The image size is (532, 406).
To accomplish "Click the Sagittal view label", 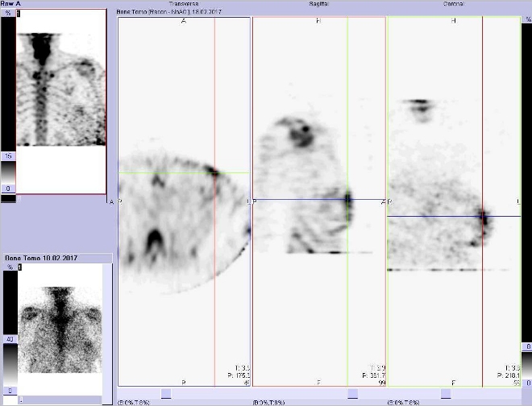I will pyautogui.click(x=318, y=4).
